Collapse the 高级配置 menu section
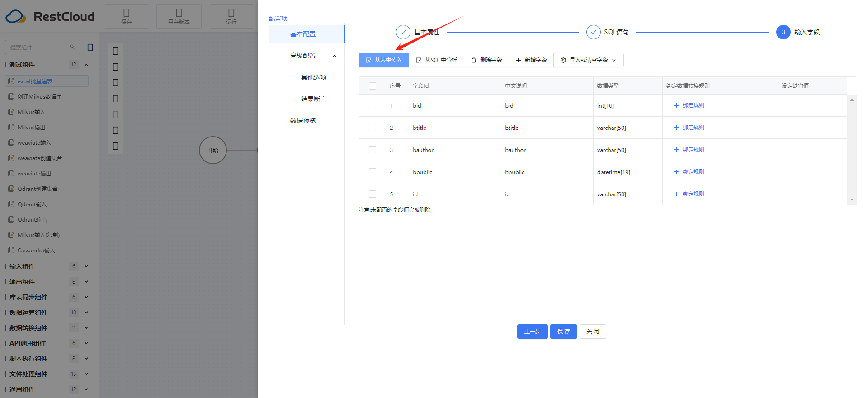The image size is (868, 398). (x=335, y=56)
